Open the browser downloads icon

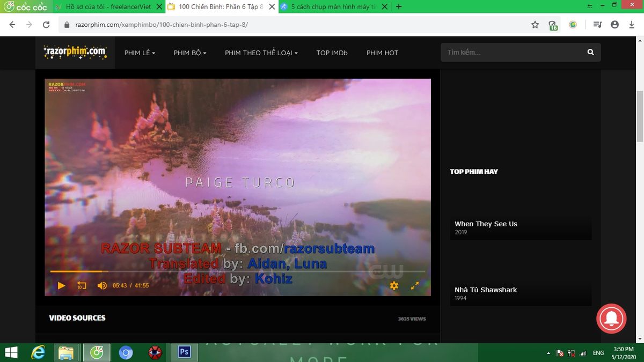[x=632, y=25]
